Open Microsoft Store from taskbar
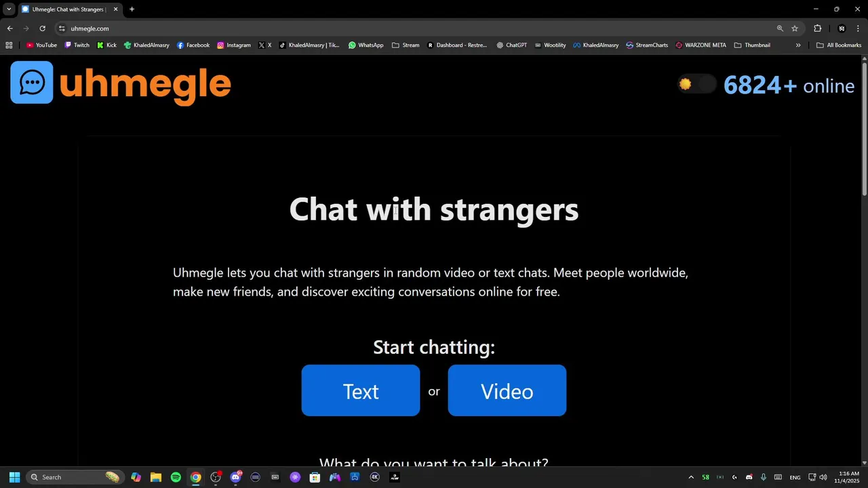The height and width of the screenshot is (488, 868). (315, 477)
